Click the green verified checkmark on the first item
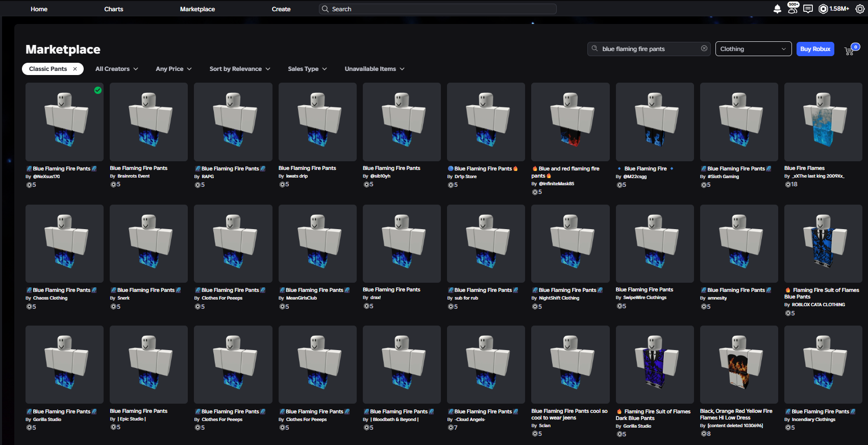Screen dimensions: 868x445 [x=98, y=90]
